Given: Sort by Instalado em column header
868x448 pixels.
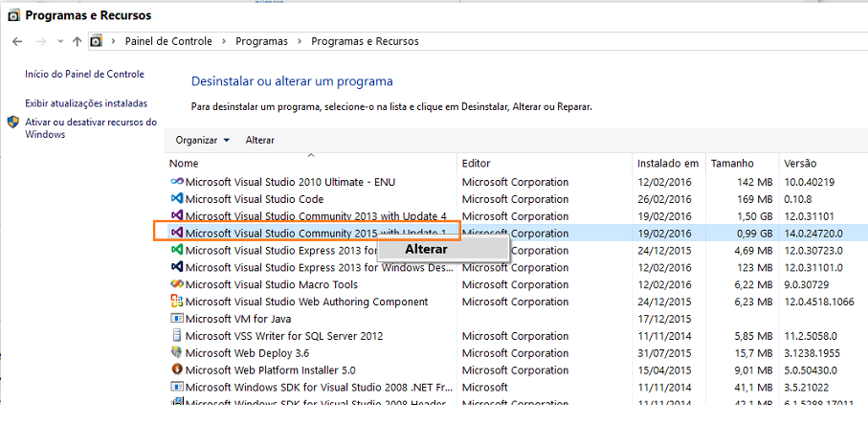Looking at the screenshot, I should [x=669, y=164].
